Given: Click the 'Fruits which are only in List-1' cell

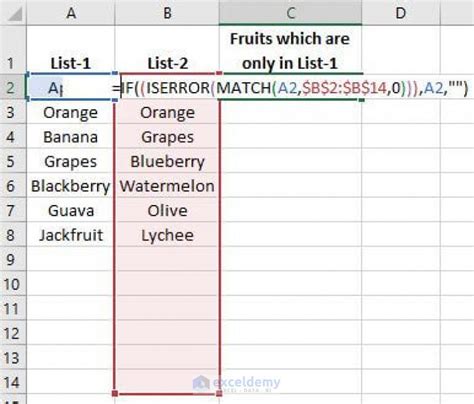Looking at the screenshot, I should pyautogui.click(x=290, y=50).
